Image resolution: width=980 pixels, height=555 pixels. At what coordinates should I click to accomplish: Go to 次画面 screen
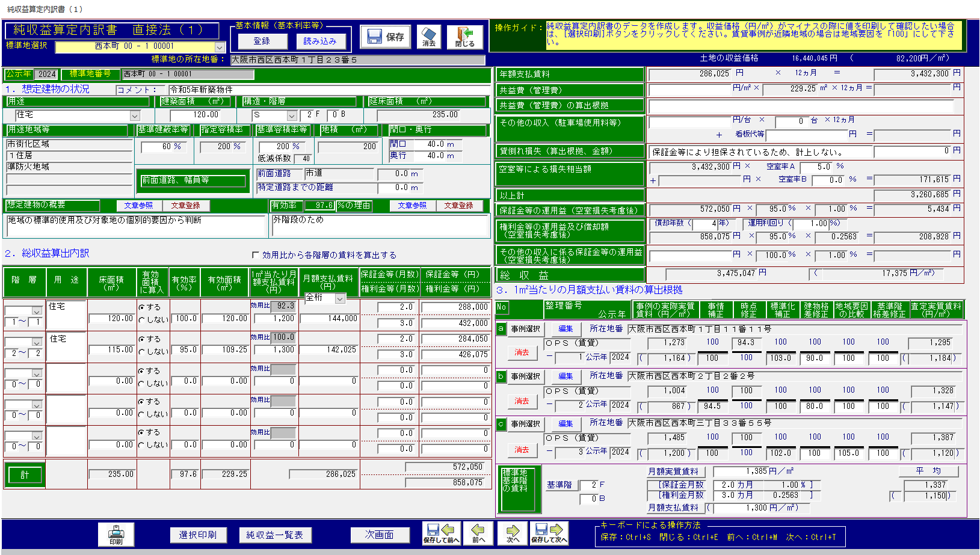coord(380,535)
